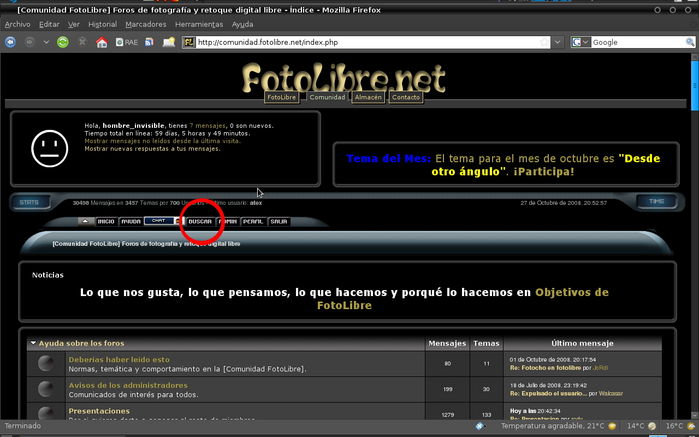Select the Comunidad site tab
This screenshot has height=437, width=699.
coord(327,97)
